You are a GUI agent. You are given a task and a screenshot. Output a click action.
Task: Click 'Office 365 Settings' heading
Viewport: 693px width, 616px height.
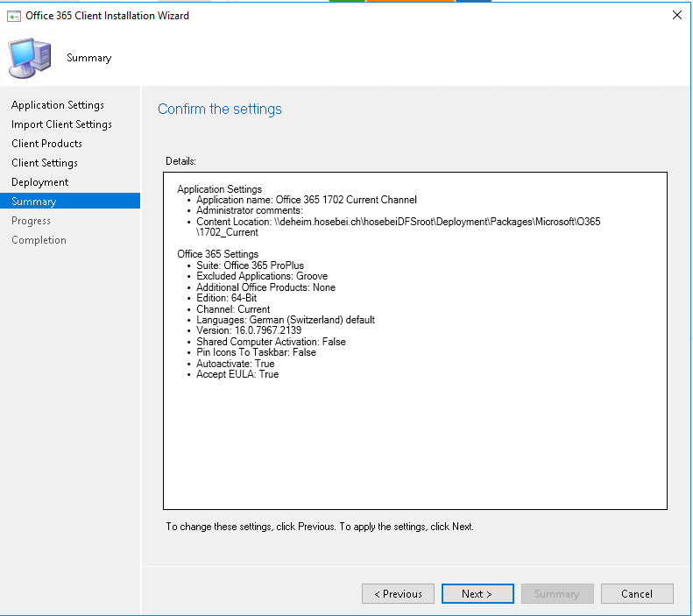click(x=218, y=254)
